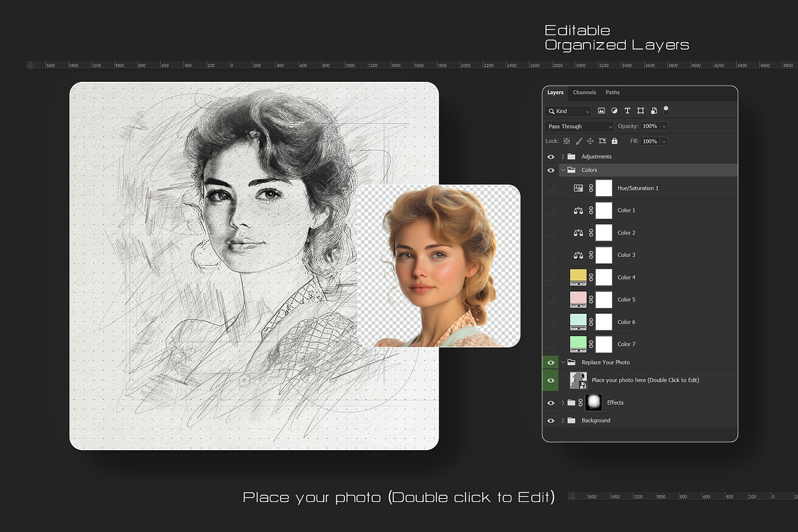The image size is (798, 532).
Task: Click the lock position move icon
Action: pos(591,141)
